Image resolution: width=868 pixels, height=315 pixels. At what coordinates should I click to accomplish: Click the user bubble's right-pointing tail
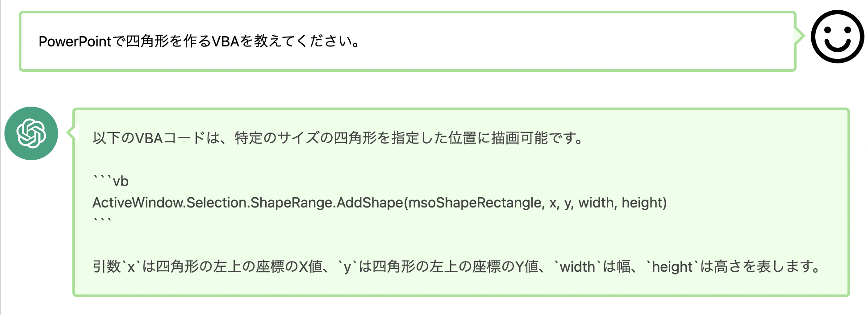click(800, 36)
